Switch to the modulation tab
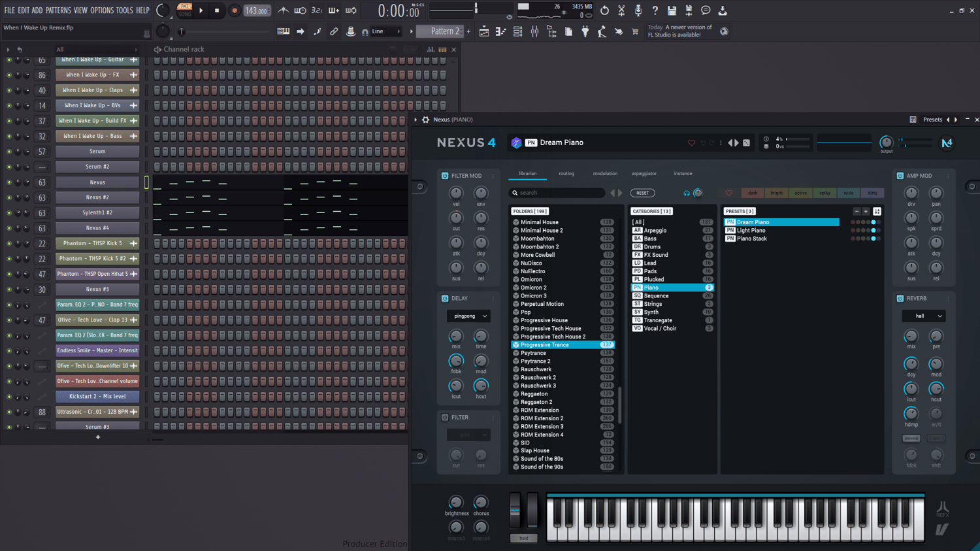The image size is (980, 551). tap(605, 174)
